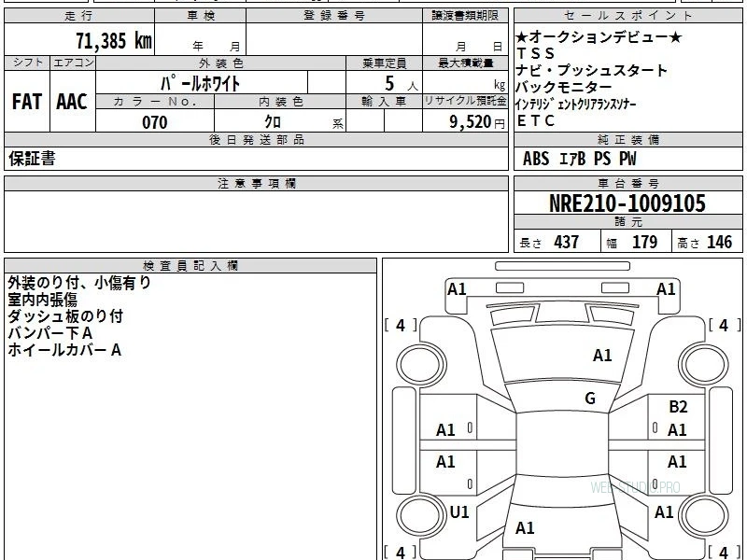
Task: Click the リサイクル預託金 header
Action: (x=465, y=102)
